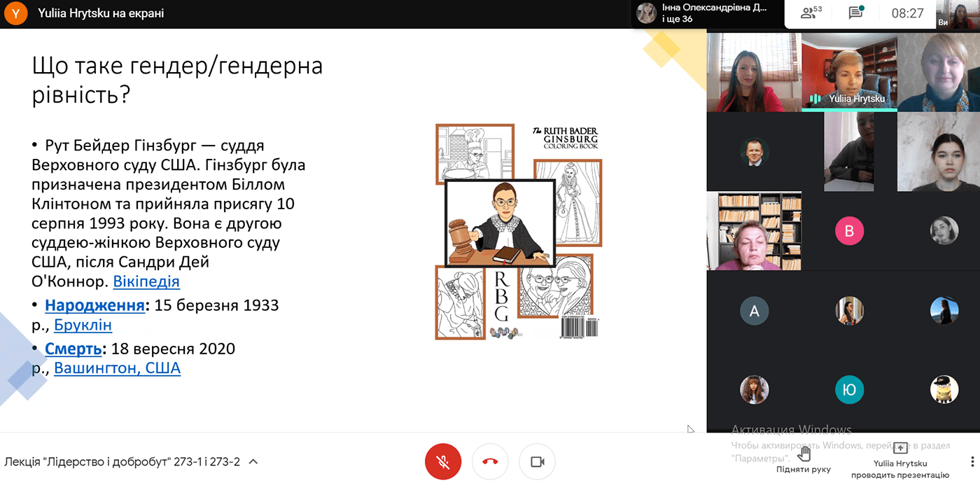The height and width of the screenshot is (483, 980).
Task: Open the chat messages icon
Action: [855, 13]
